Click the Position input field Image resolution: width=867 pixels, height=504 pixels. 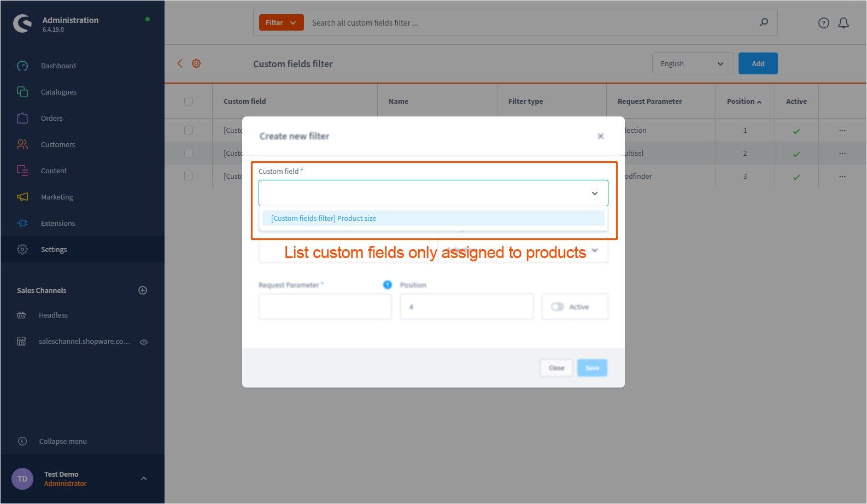(x=466, y=307)
